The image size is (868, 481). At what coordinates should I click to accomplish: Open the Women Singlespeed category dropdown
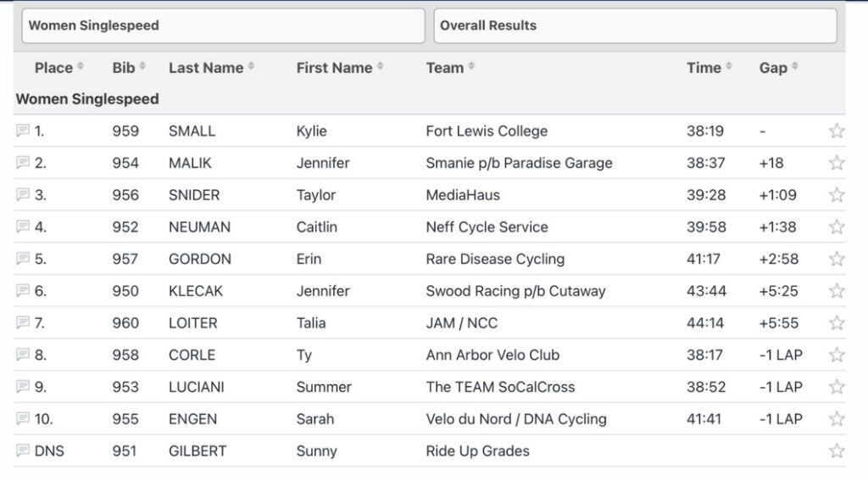[x=223, y=25]
